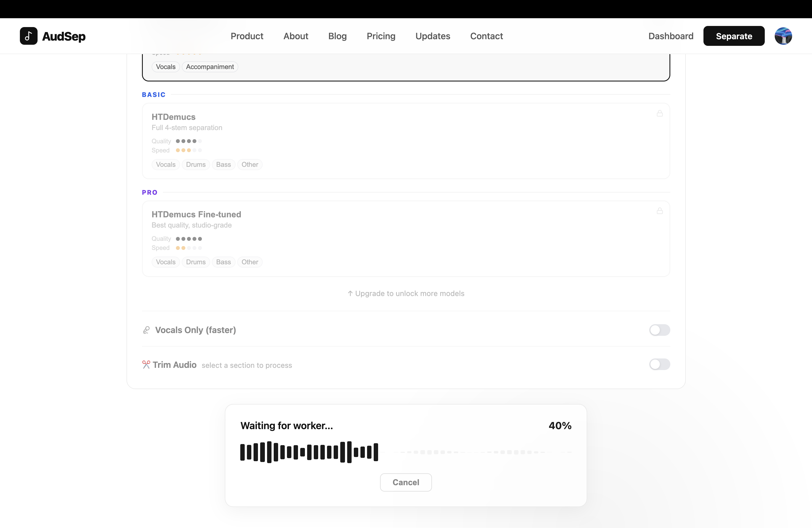Turn on the Trim Audio toggle
The width and height of the screenshot is (812, 528).
point(659,364)
